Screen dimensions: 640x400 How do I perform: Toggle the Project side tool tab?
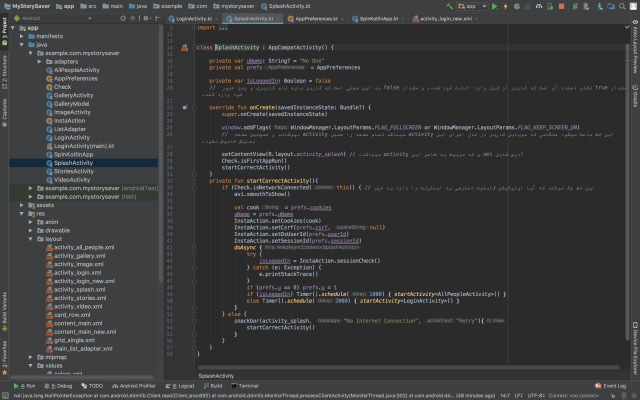[x=4, y=31]
